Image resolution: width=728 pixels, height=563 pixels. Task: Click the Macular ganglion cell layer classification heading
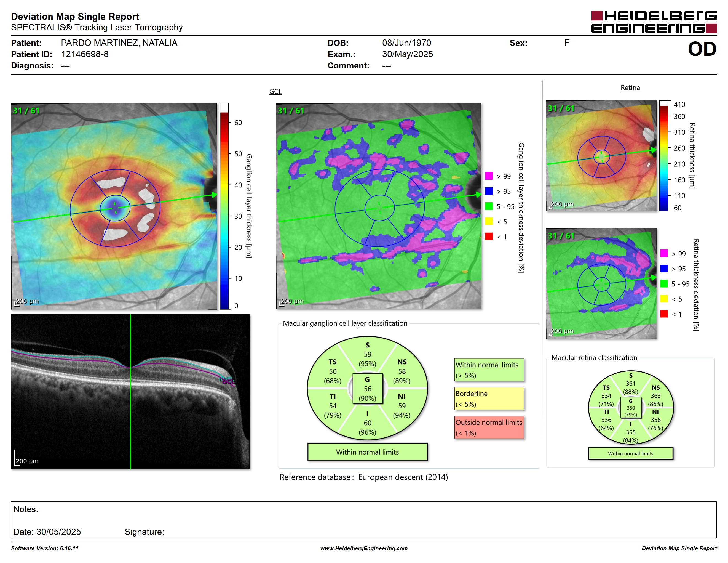click(345, 323)
